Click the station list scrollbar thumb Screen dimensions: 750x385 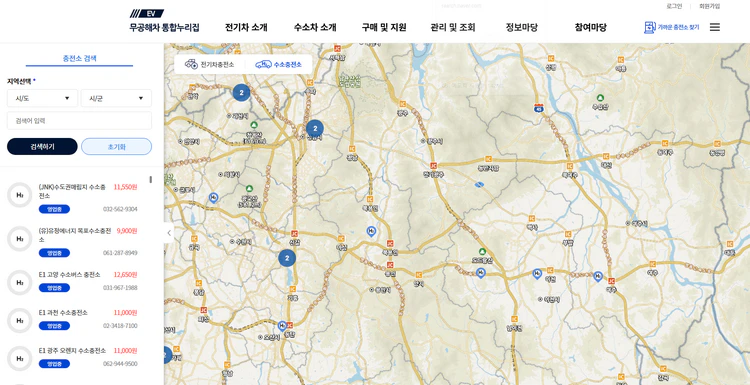[x=151, y=179]
